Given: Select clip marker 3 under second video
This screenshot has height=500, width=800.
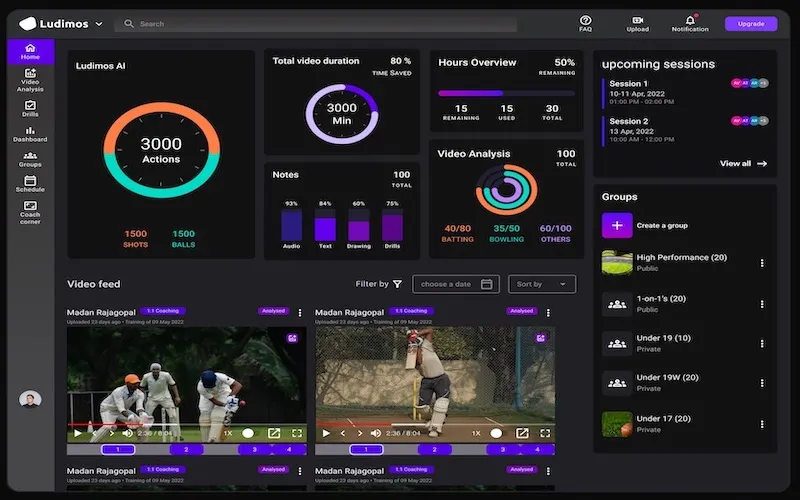Looking at the screenshot, I should pyautogui.click(x=503, y=449).
